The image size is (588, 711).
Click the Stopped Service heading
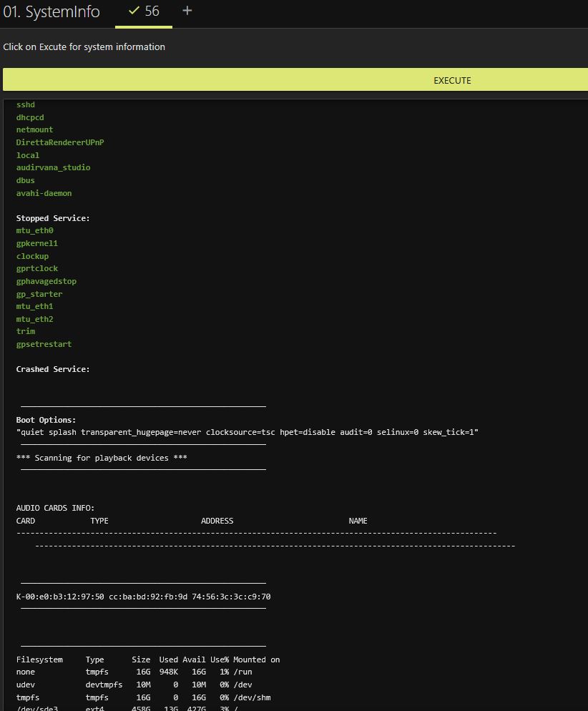(53, 218)
